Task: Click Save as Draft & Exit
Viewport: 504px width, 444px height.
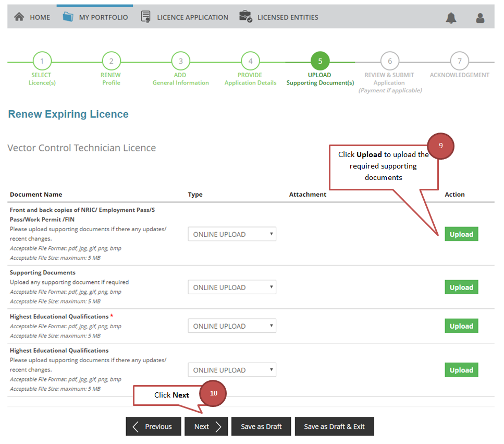Action: [334, 426]
